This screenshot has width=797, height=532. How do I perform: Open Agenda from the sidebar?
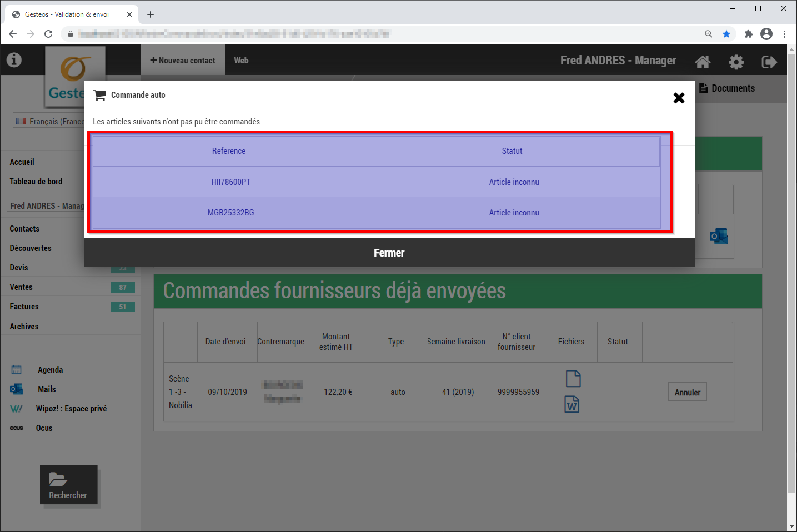tap(50, 370)
